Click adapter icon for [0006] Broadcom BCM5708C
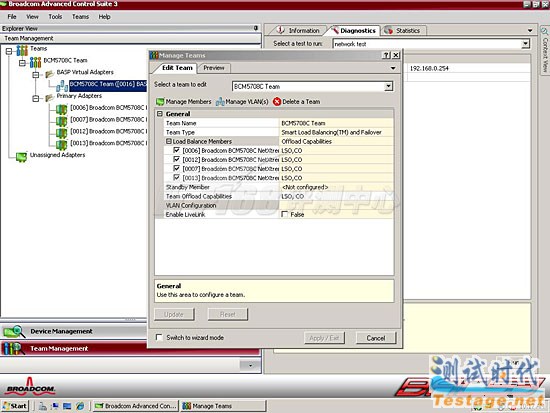The height and width of the screenshot is (413, 550). pyautogui.click(x=62, y=109)
